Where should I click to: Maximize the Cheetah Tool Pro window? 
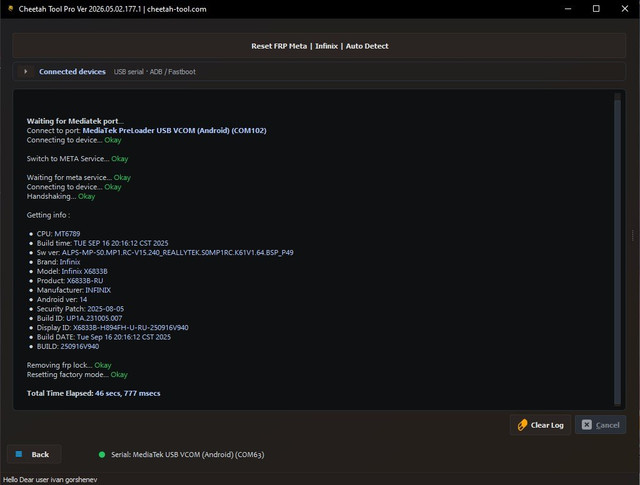tap(596, 9)
